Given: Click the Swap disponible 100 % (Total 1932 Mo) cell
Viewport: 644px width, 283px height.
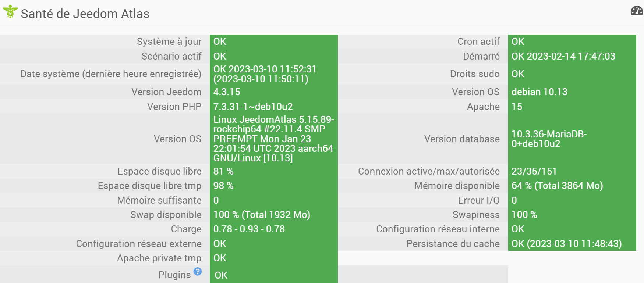Looking at the screenshot, I should [x=262, y=215].
